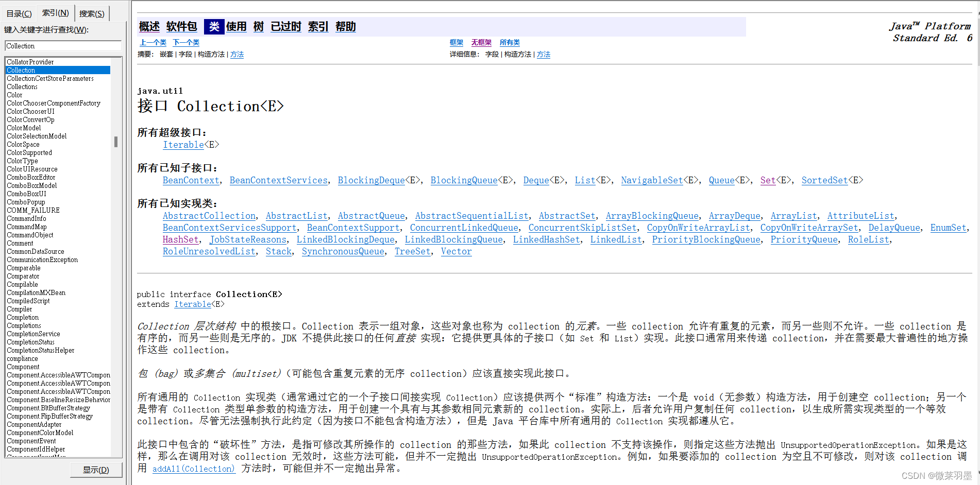Open the Set subinterface link

[768, 181]
